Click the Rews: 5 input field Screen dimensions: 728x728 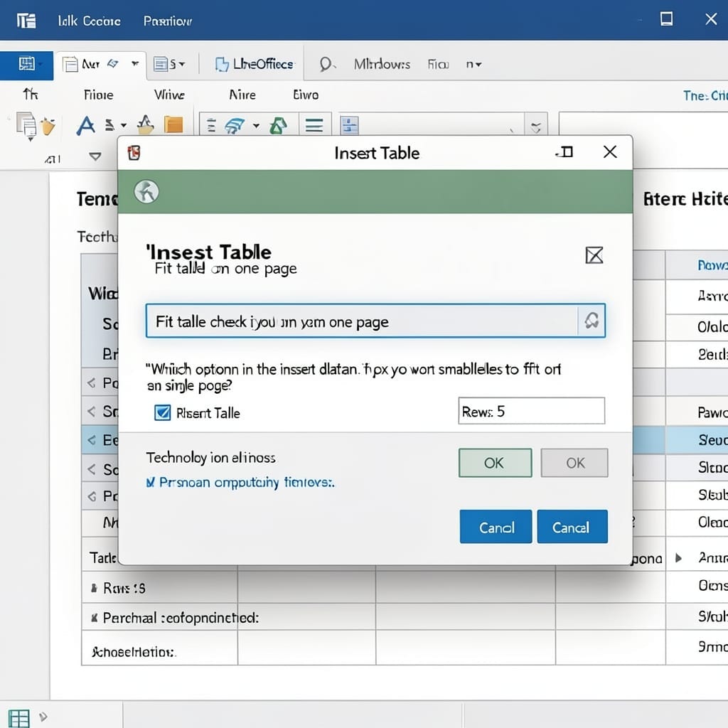531,411
